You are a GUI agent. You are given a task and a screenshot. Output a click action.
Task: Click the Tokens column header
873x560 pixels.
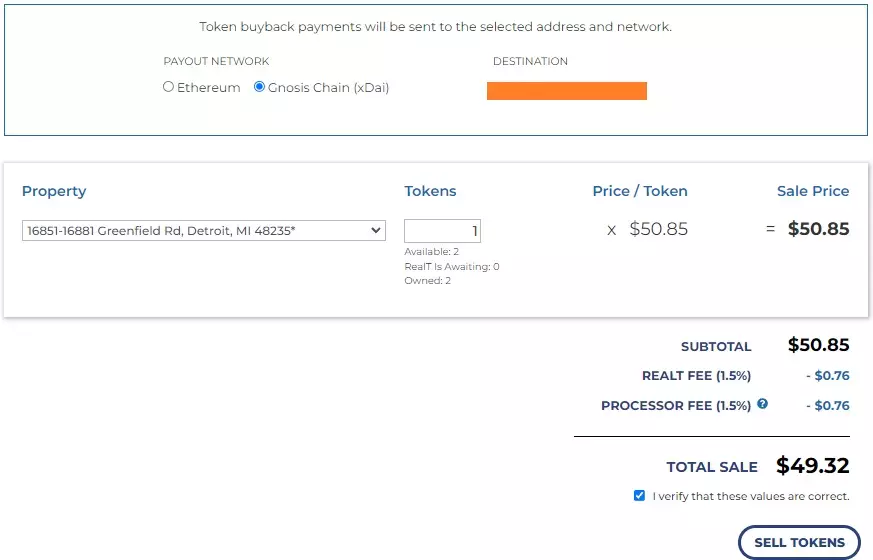(430, 191)
